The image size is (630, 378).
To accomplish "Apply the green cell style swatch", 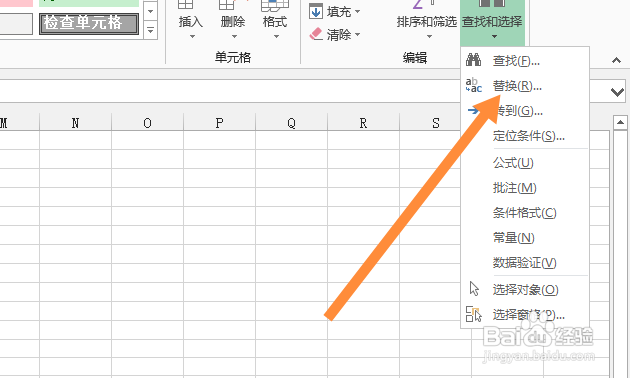I will pyautogui.click(x=89, y=3).
